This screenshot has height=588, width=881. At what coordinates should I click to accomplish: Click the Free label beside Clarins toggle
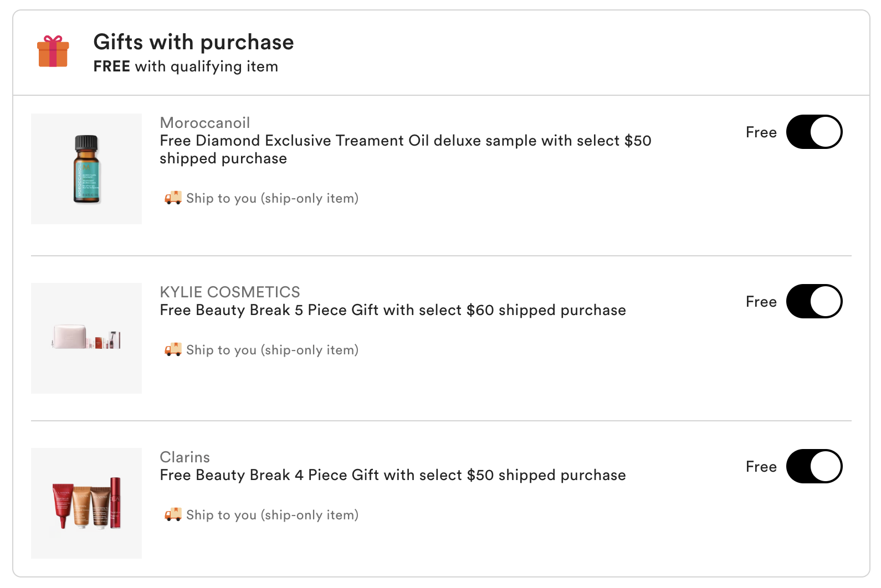coord(761,467)
